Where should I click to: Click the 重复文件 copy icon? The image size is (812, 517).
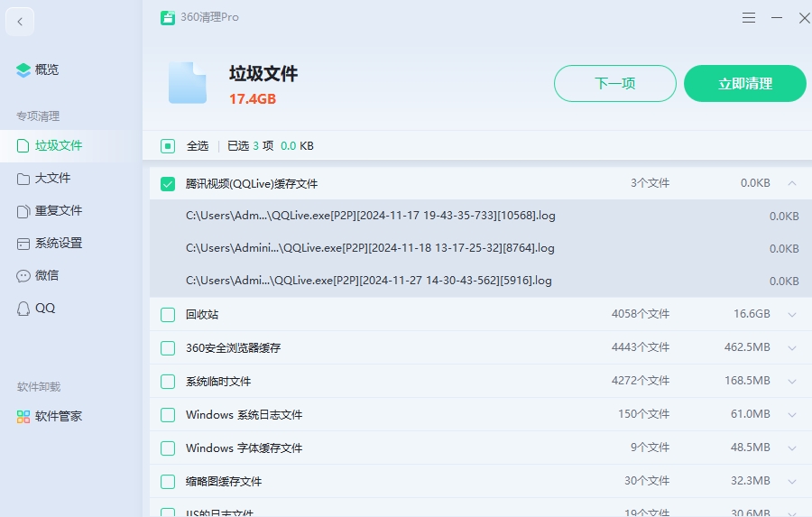(23, 211)
